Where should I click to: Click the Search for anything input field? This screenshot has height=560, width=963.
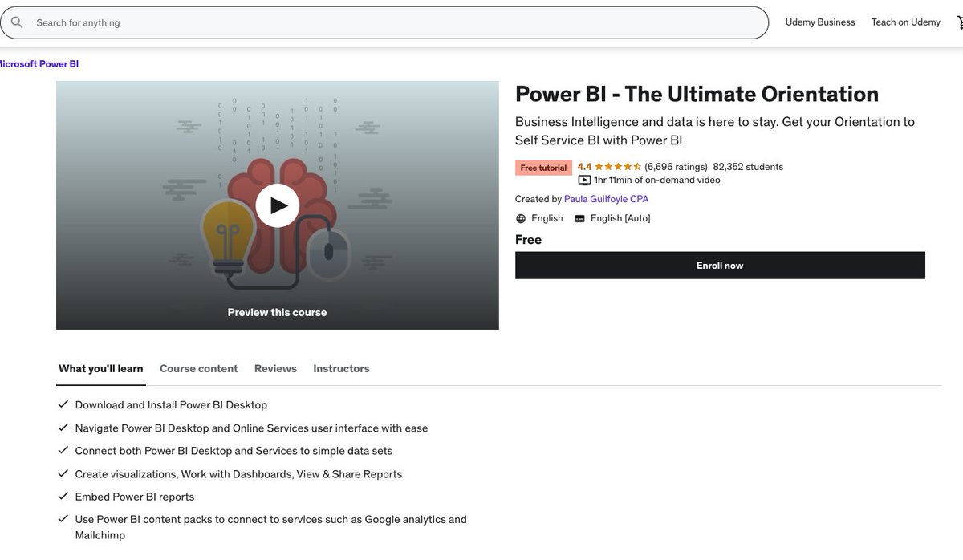tap(321, 22)
